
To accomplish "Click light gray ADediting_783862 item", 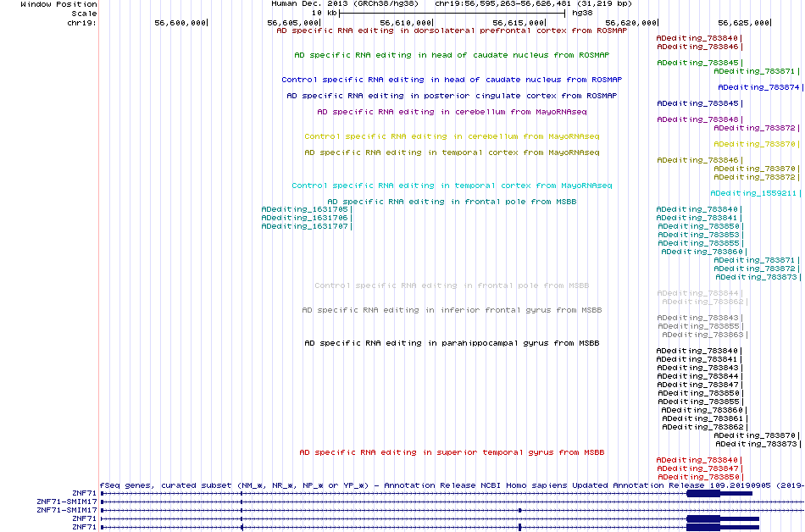I will coord(704,302).
